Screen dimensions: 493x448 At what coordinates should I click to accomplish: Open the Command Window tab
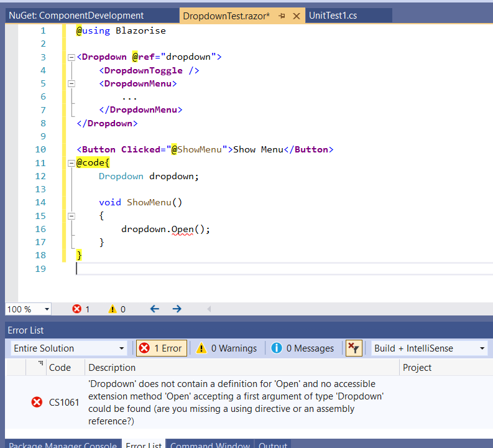(x=210, y=444)
